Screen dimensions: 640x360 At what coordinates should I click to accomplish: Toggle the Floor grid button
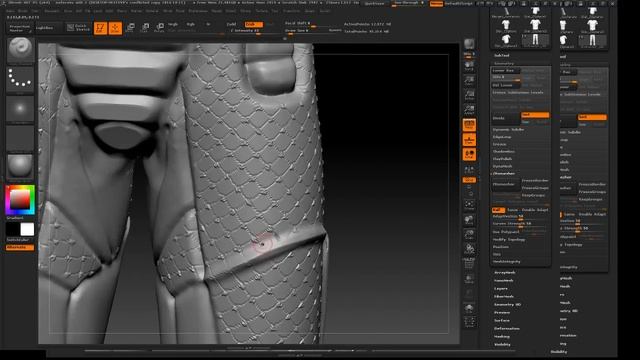click(x=469, y=140)
